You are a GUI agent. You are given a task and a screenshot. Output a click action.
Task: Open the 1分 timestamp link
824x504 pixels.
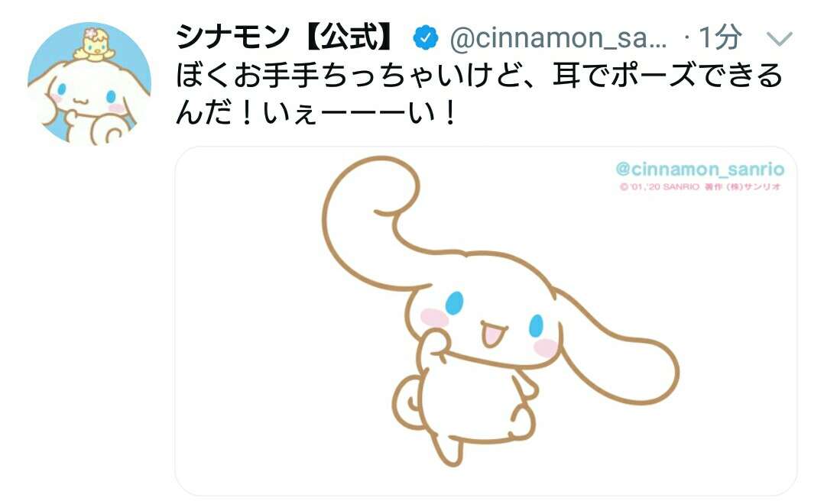pyautogui.click(x=720, y=37)
